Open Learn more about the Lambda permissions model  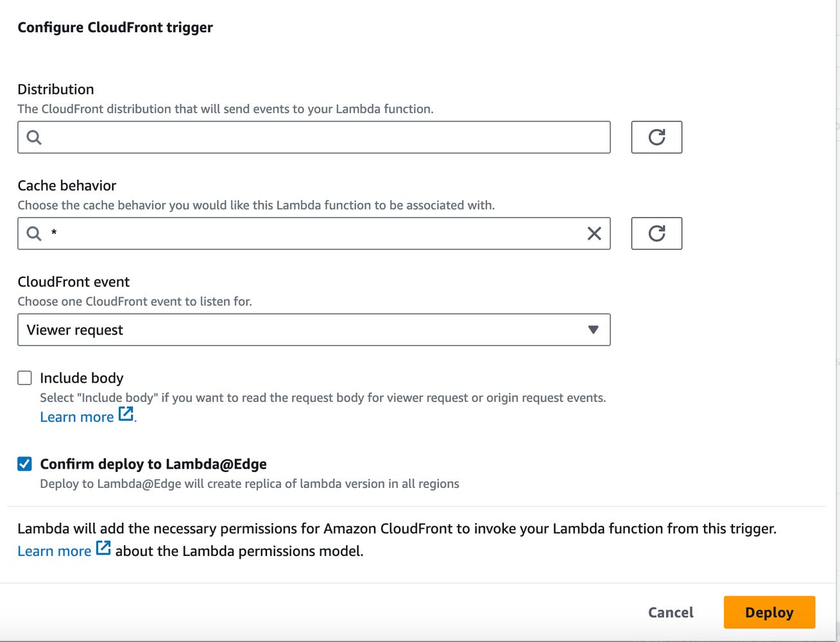[x=54, y=550]
